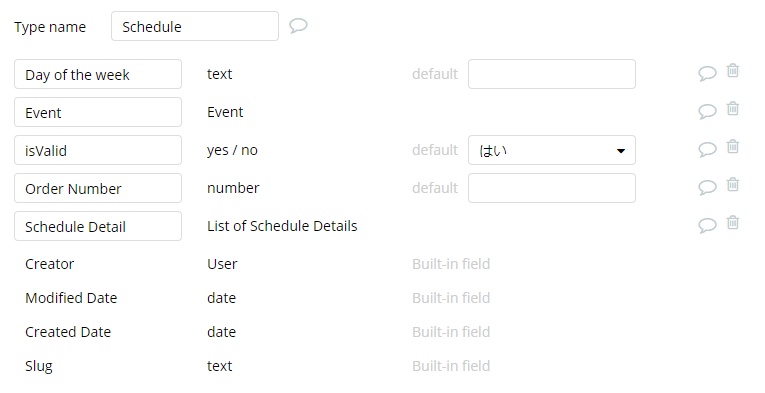Viewport: 765px width, 393px height.
Task: Remove the Schedule Detail field
Action: coord(732,222)
